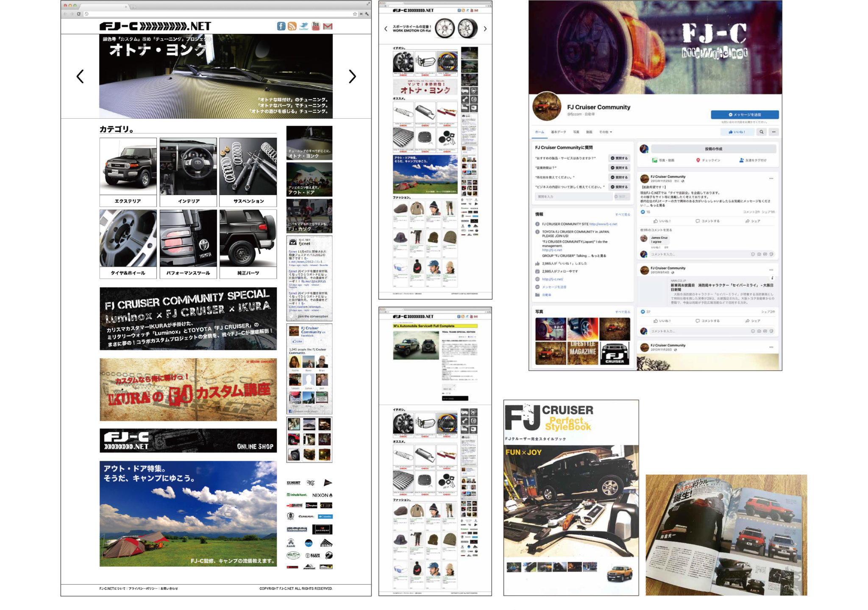Screen dimensions: 868x610
Task: Open the RSS feed icon in main browser
Action: 292,26
